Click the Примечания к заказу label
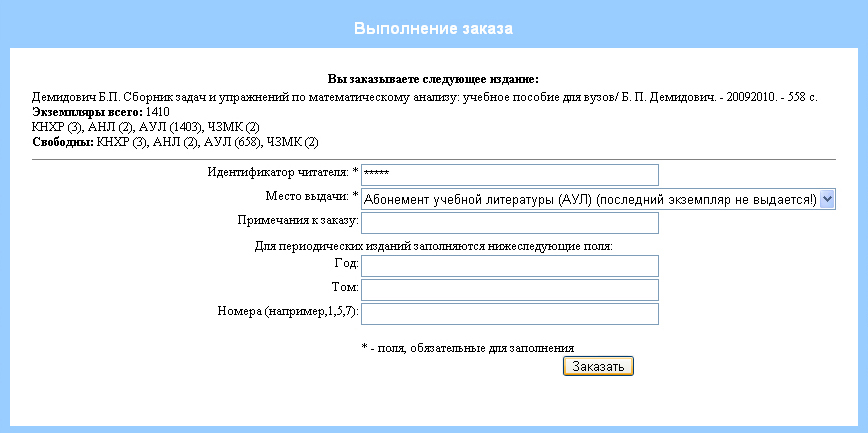Viewport: 868px width, 433px height. [x=298, y=220]
